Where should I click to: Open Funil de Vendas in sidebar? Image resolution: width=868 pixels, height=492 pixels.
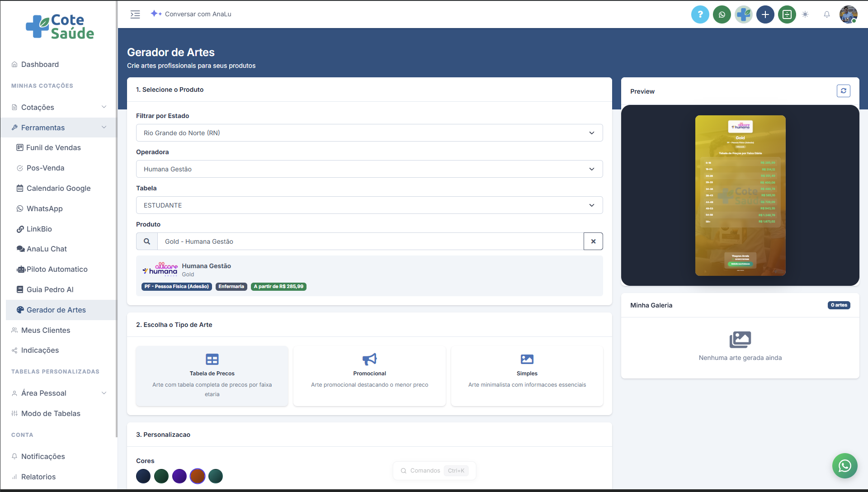click(53, 147)
